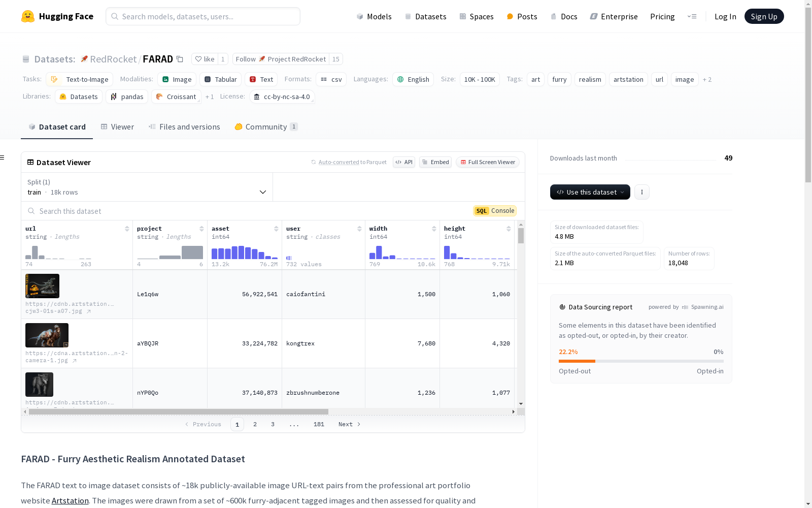Focus the Search models, datasets, users field
Image resolution: width=812 pixels, height=508 pixels.
(203, 16)
